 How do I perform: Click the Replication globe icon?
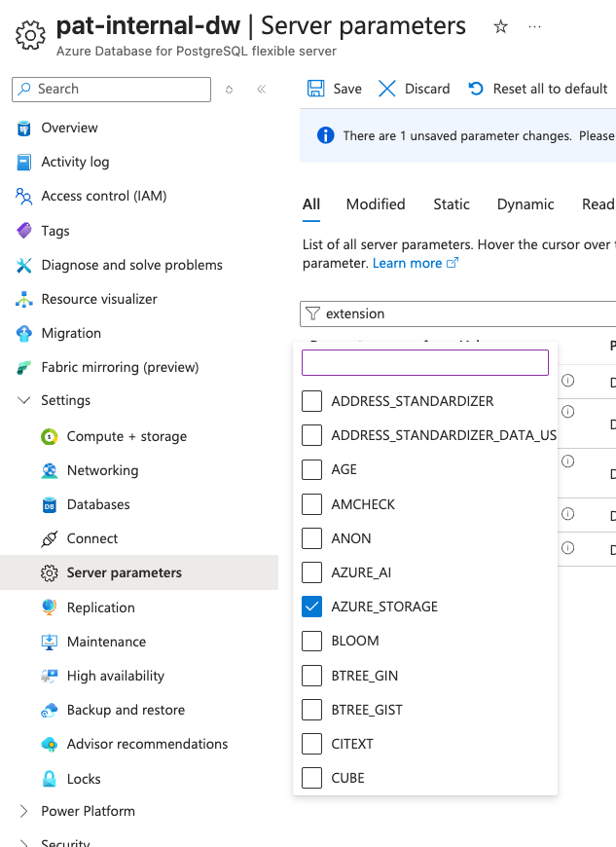49,608
